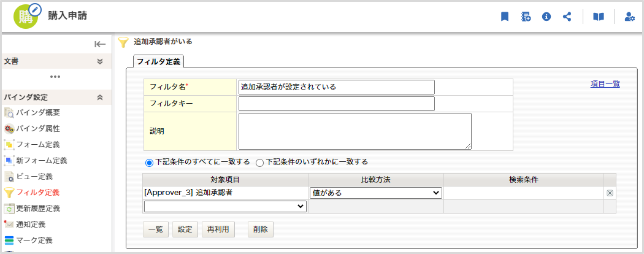644x254 pixels.
Task: Click the 再利用 button
Action: click(x=218, y=229)
